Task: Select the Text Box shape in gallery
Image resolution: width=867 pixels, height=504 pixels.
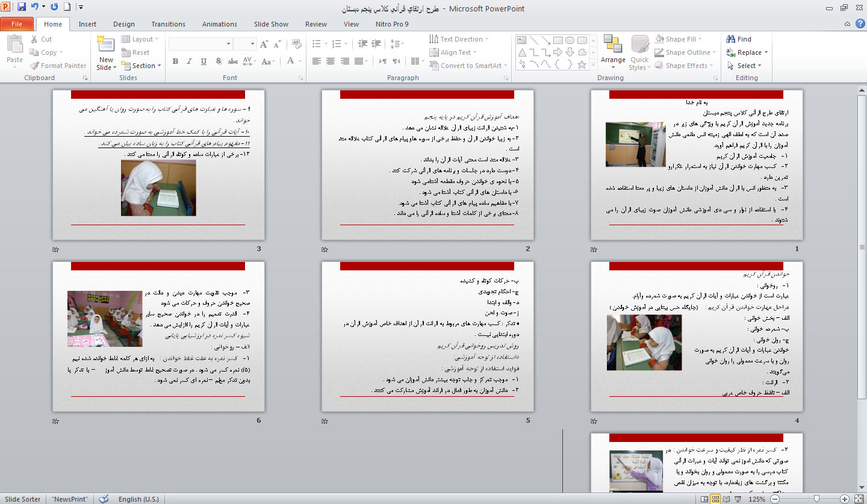Action: click(521, 40)
